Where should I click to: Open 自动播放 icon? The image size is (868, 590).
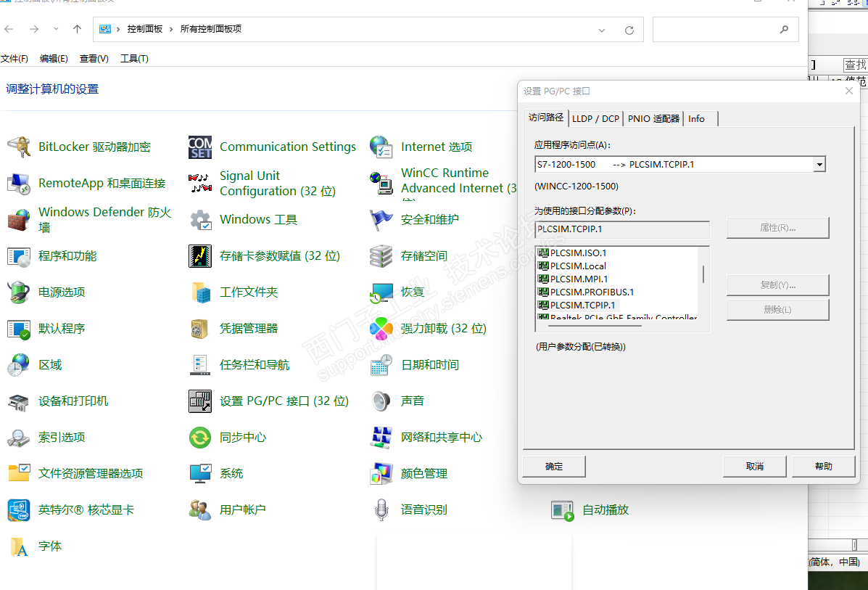click(x=563, y=509)
